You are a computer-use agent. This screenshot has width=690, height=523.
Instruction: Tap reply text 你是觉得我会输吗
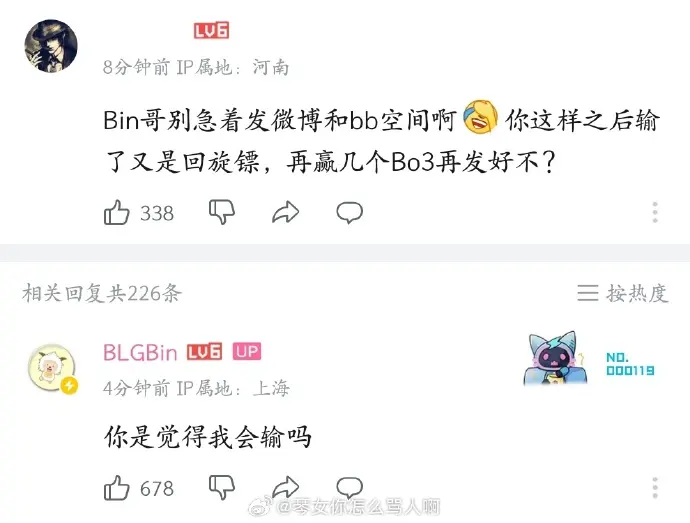(x=208, y=437)
